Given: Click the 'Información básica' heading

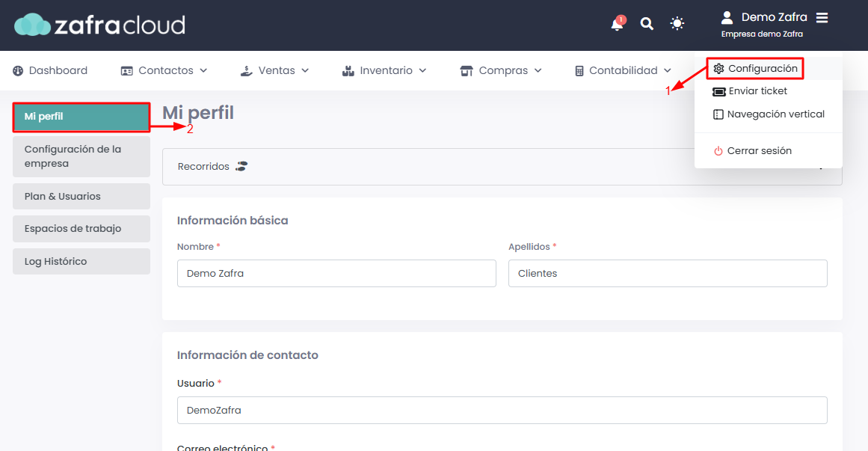Looking at the screenshot, I should (233, 221).
